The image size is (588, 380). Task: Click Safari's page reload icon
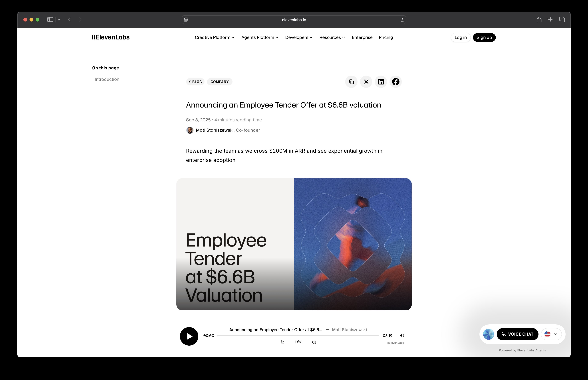402,20
